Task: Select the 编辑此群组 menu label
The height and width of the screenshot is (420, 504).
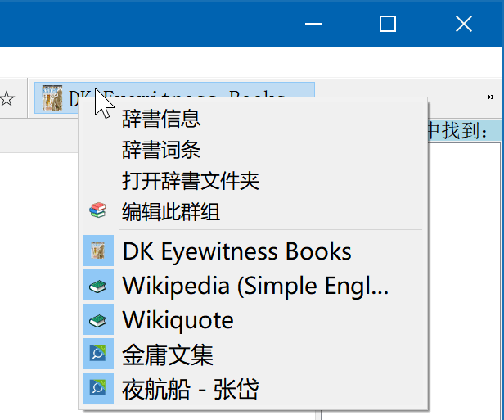Action: click(x=171, y=212)
